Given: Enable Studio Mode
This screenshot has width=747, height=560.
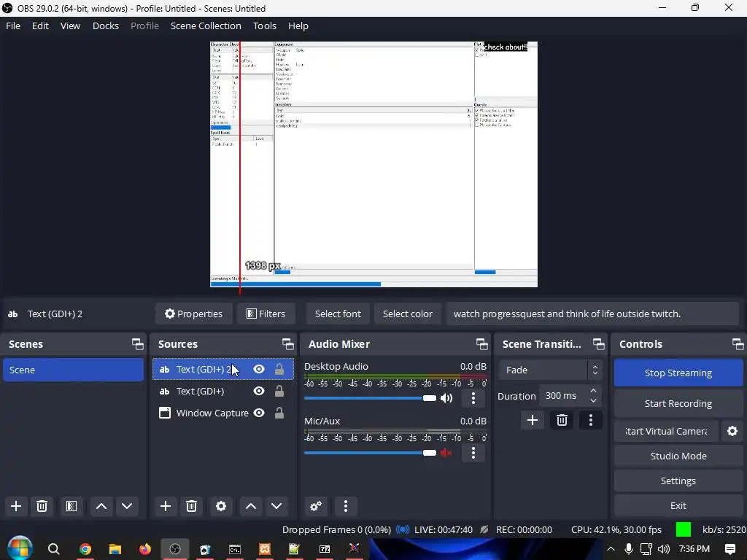Looking at the screenshot, I should click(x=678, y=456).
